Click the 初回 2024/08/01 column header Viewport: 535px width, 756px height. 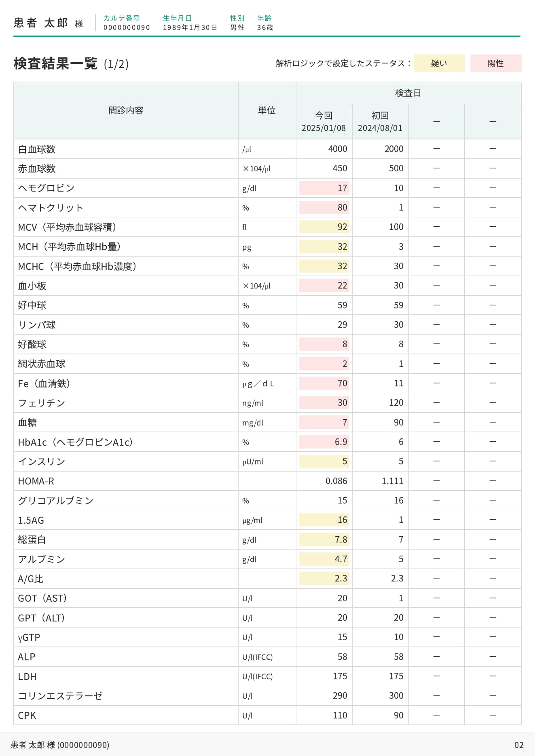[x=380, y=122]
